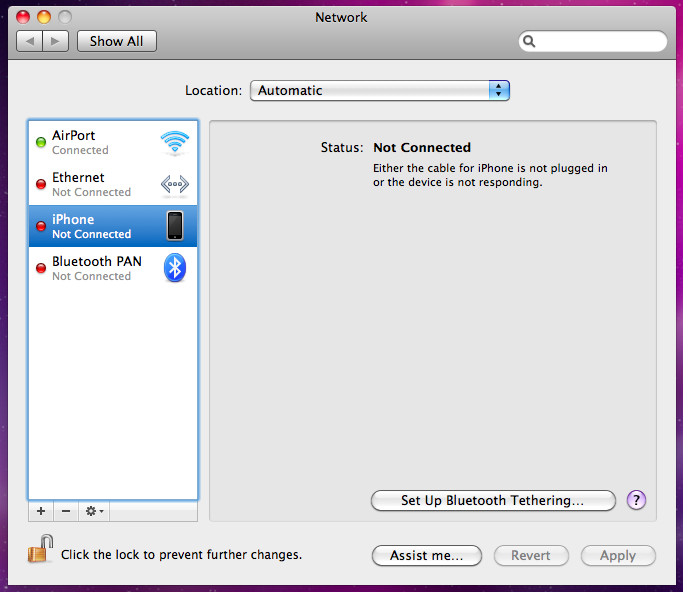
Task: Click the iPhone cable not plugged message
Action: point(490,175)
